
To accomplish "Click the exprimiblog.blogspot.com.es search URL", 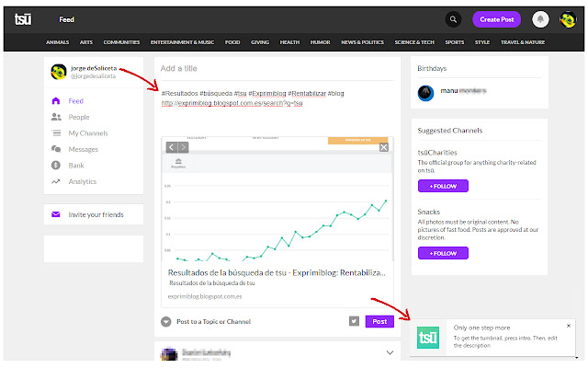I will [x=232, y=103].
